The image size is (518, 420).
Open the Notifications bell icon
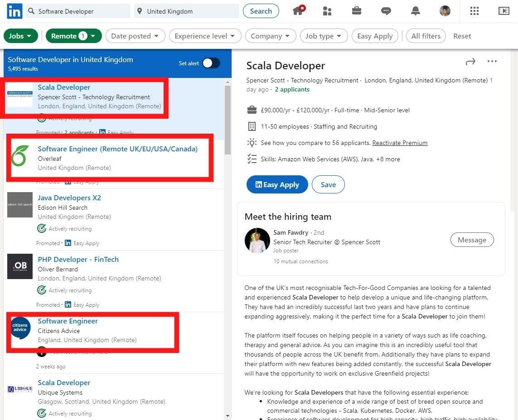415,11
